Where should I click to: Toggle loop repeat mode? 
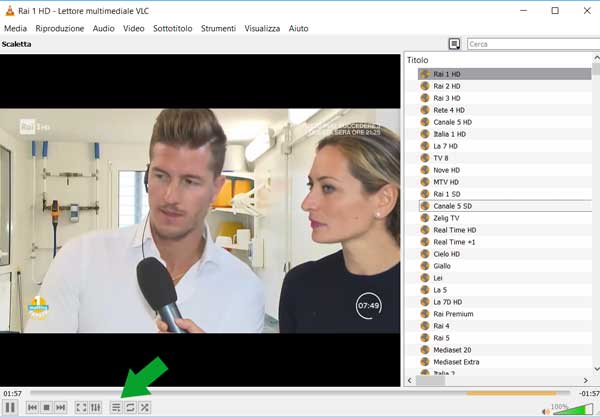pos(130,407)
